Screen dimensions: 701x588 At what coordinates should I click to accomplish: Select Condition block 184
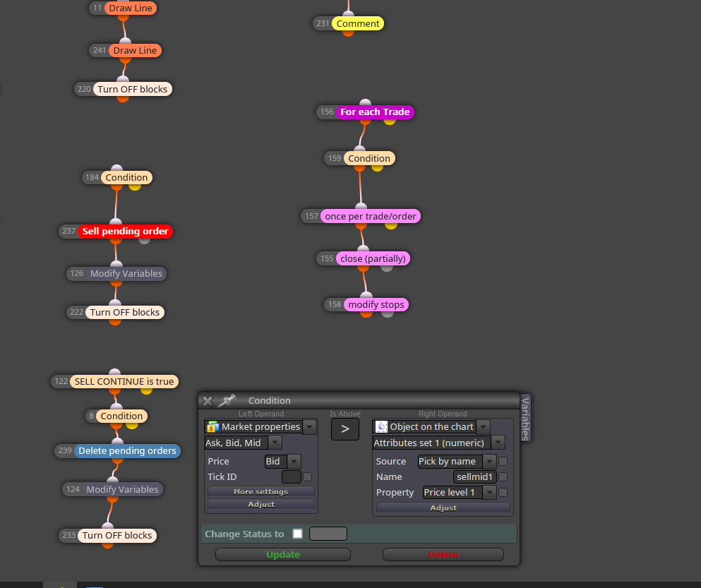pyautogui.click(x=126, y=177)
